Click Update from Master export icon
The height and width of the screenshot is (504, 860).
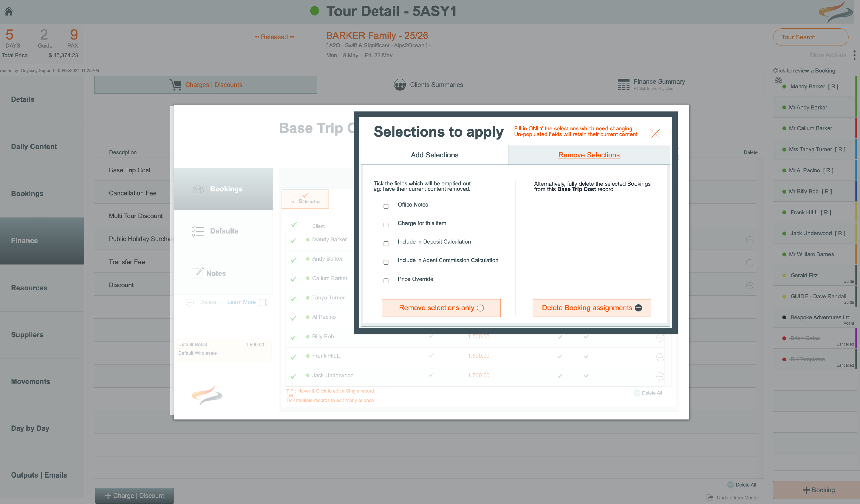click(710, 498)
